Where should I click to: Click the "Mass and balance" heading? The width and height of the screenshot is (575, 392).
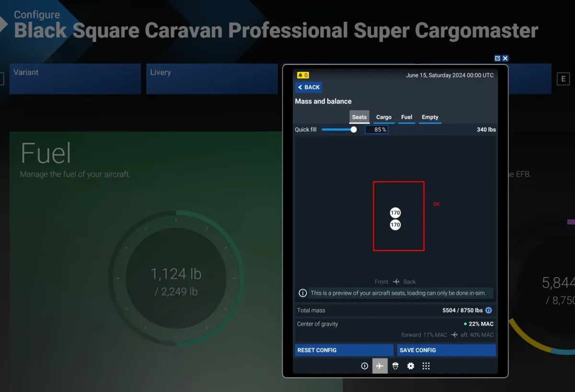[323, 101]
